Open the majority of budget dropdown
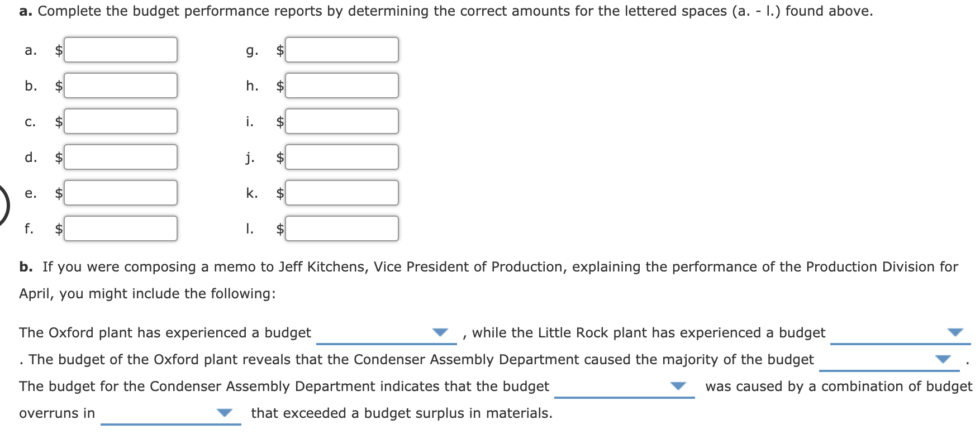The image size is (980, 448). [x=942, y=359]
